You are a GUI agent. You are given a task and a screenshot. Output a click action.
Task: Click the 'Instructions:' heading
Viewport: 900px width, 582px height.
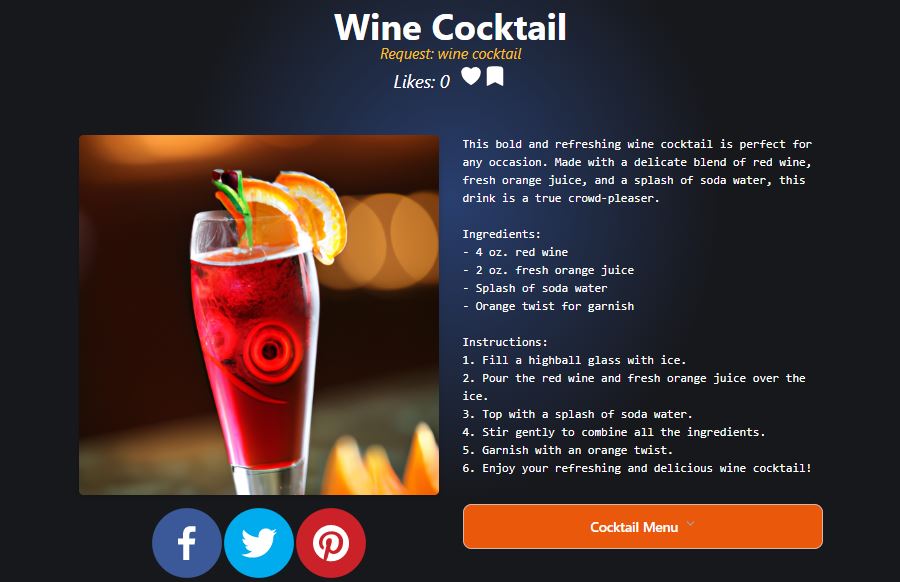click(x=505, y=342)
